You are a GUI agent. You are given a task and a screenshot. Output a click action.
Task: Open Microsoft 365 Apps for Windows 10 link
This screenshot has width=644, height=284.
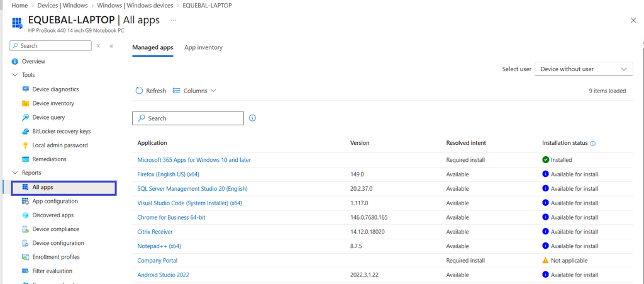[x=194, y=160]
